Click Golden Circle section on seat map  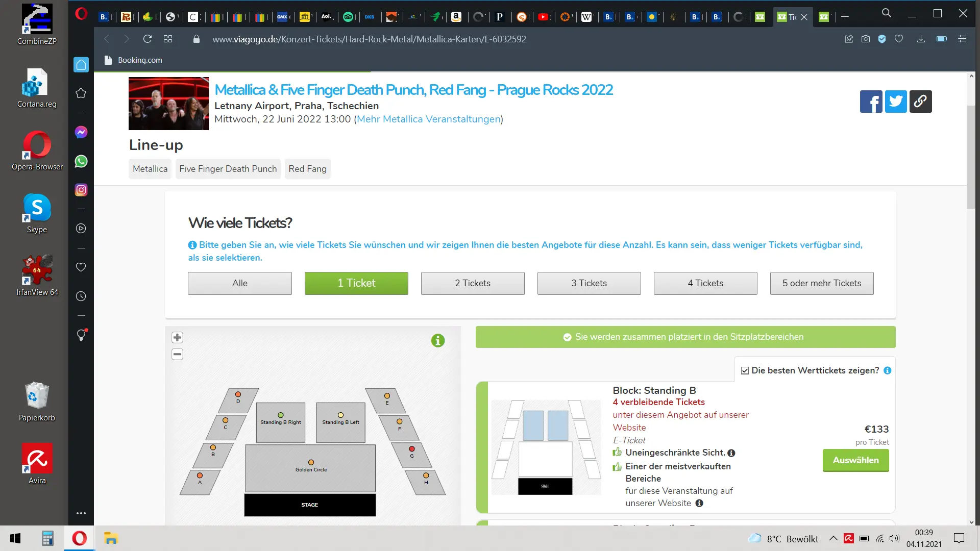310,468
